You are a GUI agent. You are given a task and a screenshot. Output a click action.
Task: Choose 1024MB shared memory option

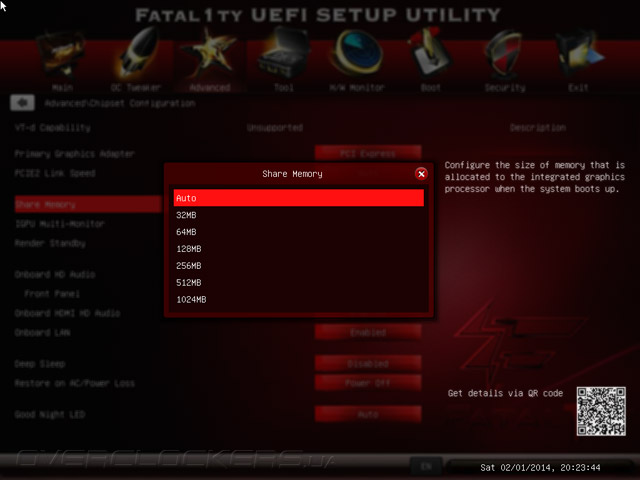click(298, 300)
